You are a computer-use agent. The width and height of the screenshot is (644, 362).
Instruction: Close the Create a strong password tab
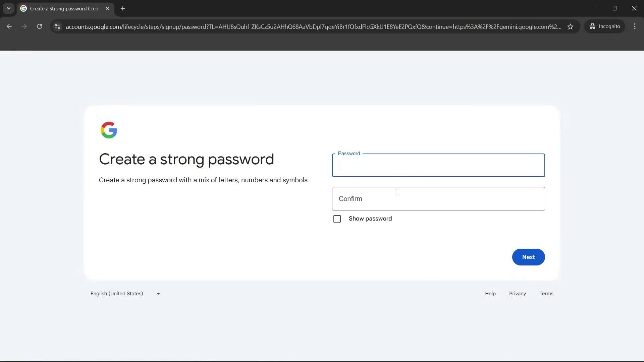click(107, 8)
